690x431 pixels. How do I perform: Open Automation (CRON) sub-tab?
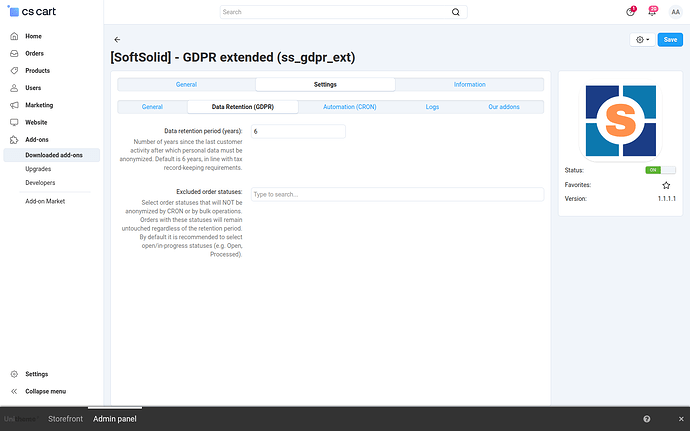350,107
